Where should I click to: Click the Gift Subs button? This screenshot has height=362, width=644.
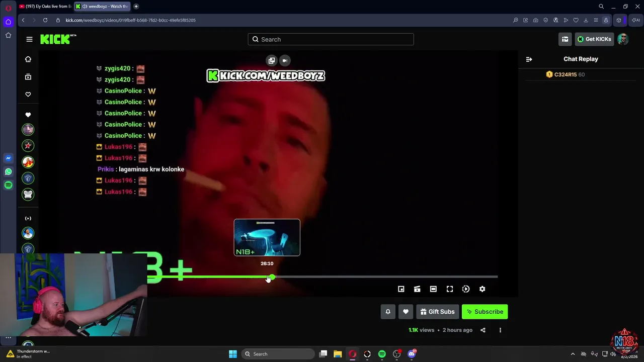click(437, 312)
